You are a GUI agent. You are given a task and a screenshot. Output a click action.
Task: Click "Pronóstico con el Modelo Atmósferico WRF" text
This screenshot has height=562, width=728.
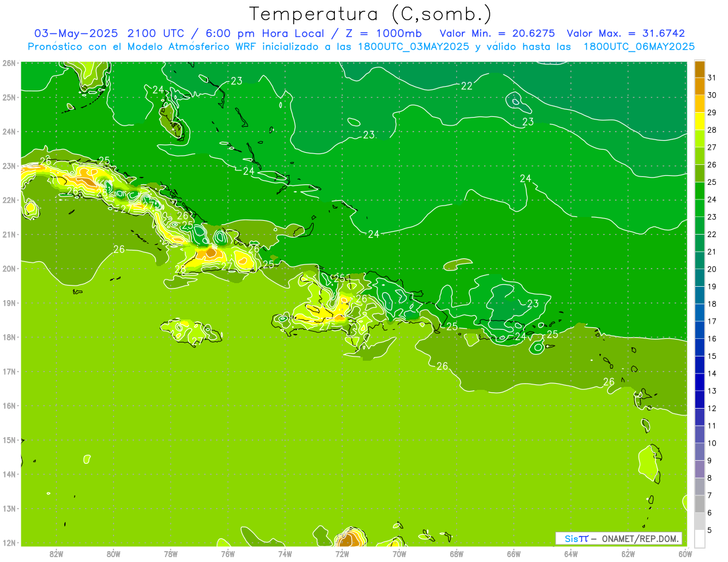(x=143, y=47)
